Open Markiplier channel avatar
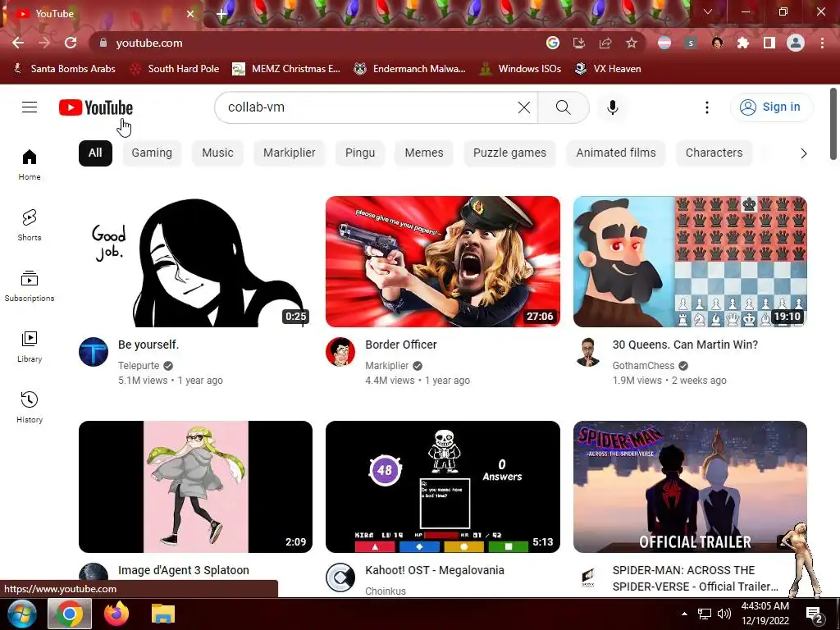 (x=340, y=352)
